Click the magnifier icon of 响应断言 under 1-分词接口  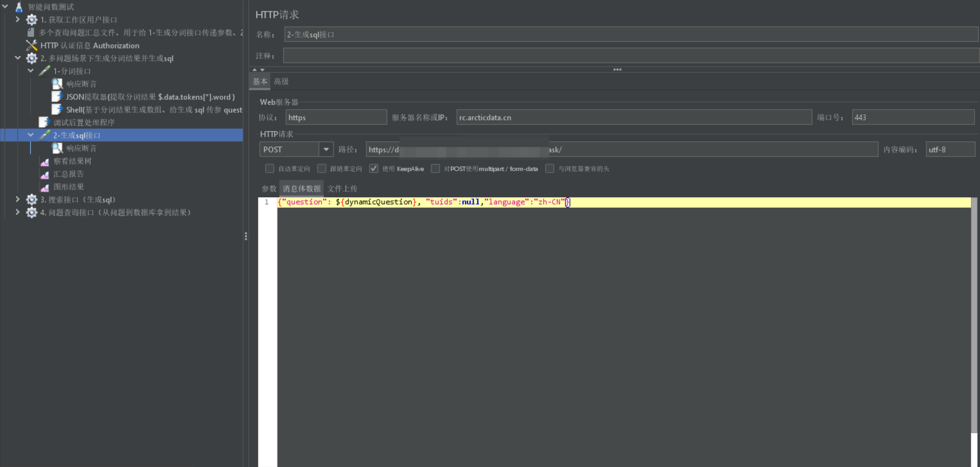pyautogui.click(x=57, y=84)
